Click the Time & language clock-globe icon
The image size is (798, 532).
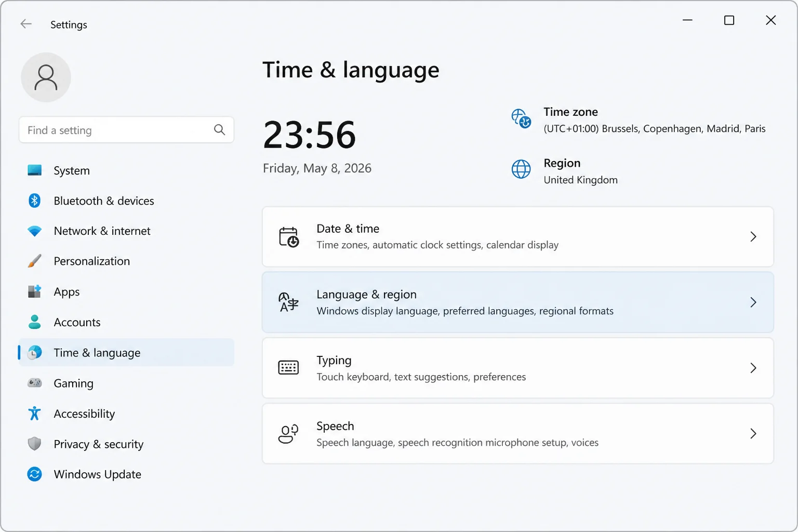(35, 352)
